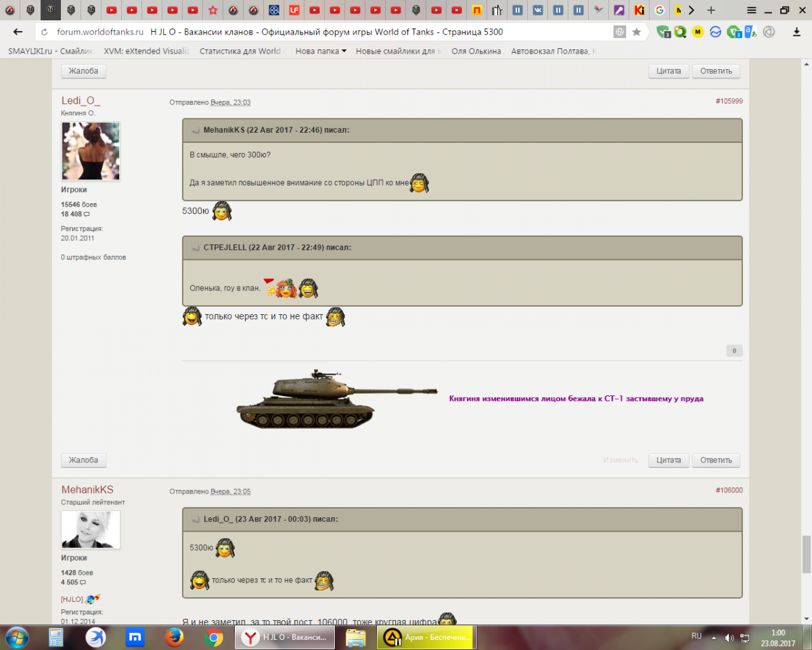Switch to the VK browser tab

(x=537, y=10)
